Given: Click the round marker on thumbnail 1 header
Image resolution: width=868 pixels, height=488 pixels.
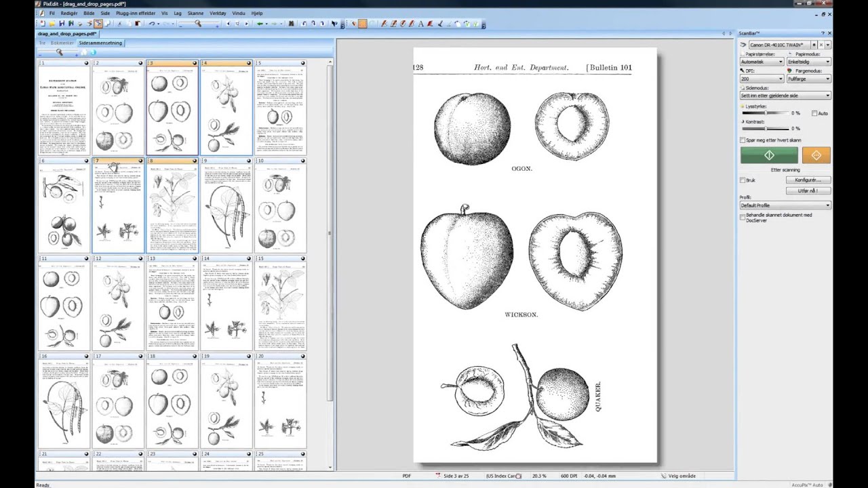Looking at the screenshot, I should tap(86, 63).
